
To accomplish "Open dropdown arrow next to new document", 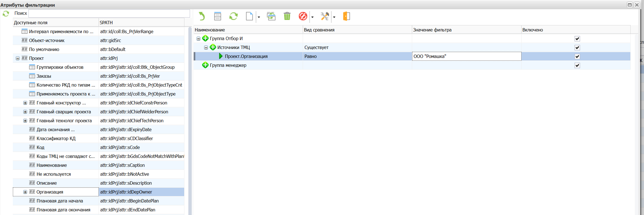I will [259, 17].
